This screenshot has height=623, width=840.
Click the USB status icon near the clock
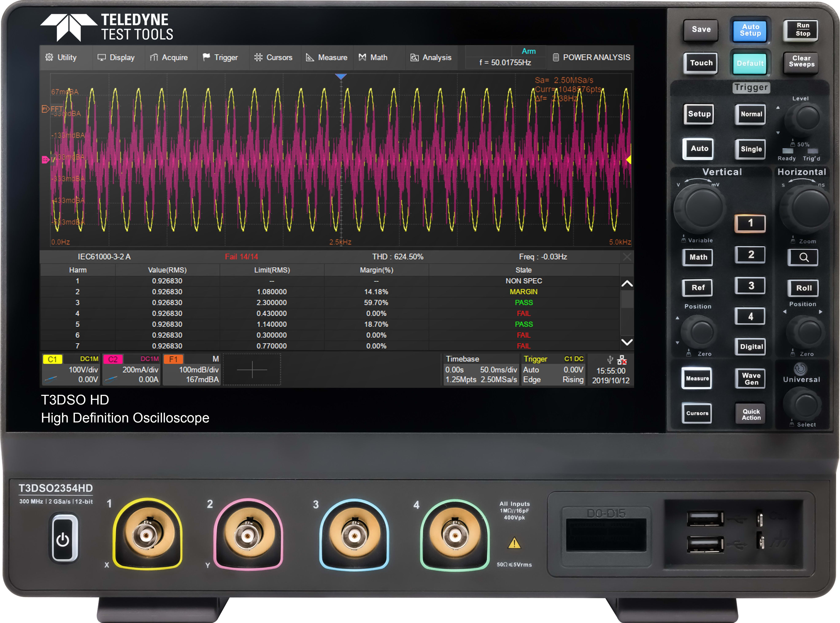click(x=610, y=360)
